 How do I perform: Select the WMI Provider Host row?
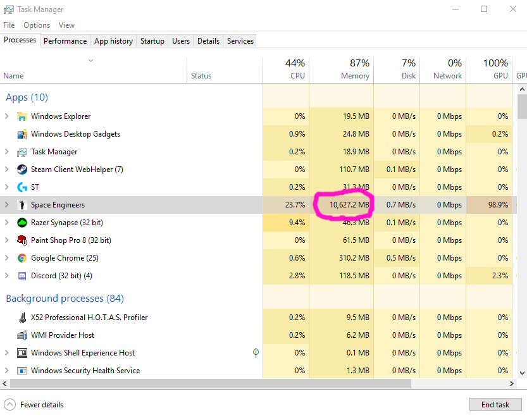(x=63, y=335)
